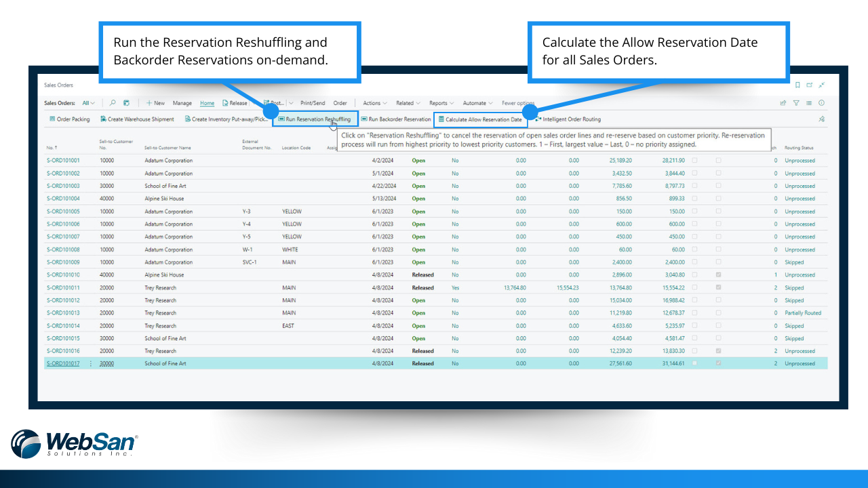
Task: Open the Manage menu
Action: point(182,103)
